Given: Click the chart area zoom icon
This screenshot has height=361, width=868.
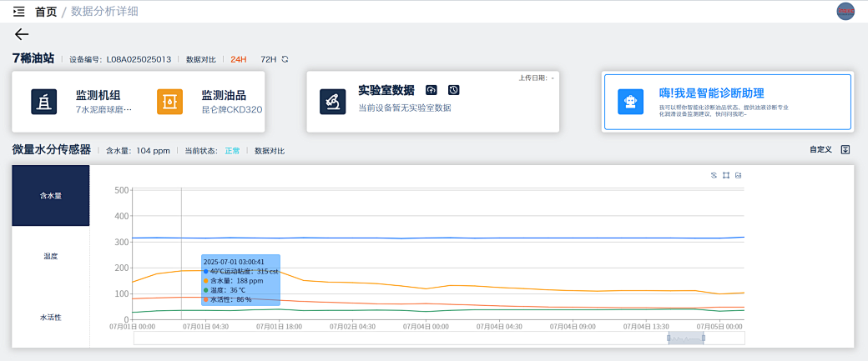Looking at the screenshot, I should pos(726,175).
